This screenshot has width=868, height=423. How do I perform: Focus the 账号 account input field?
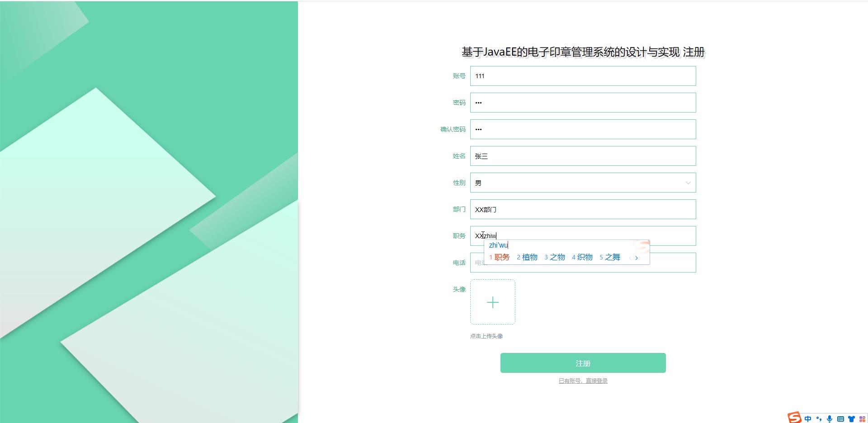pyautogui.click(x=583, y=76)
